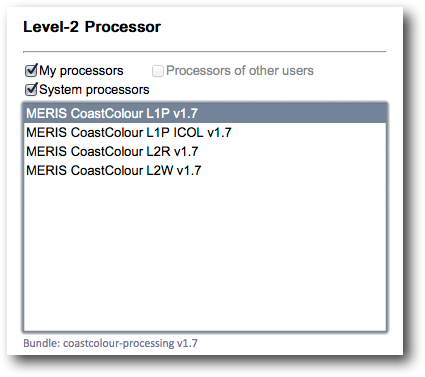425x377 pixels.
Task: Click the Bundle: coastcolour-processing v1.7 text
Action: coord(110,343)
